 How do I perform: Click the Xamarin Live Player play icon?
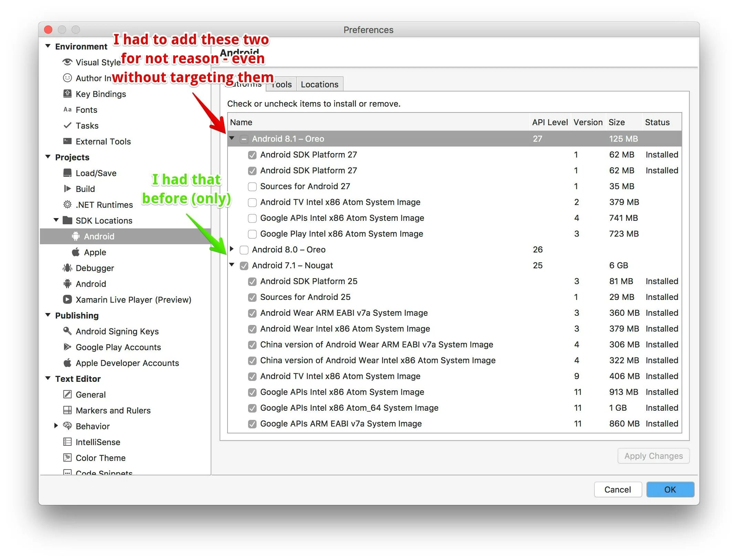coord(67,299)
